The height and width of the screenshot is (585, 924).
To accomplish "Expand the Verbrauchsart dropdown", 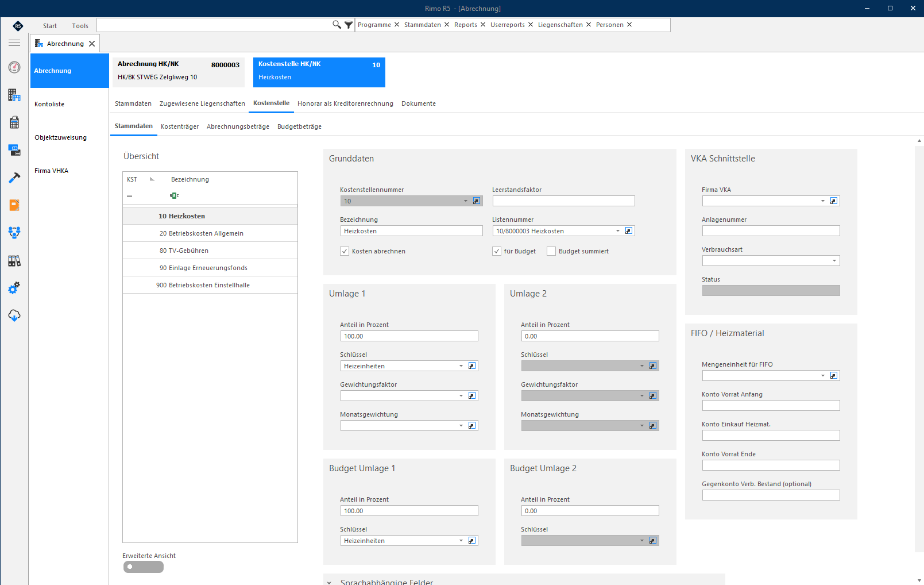I will click(834, 261).
